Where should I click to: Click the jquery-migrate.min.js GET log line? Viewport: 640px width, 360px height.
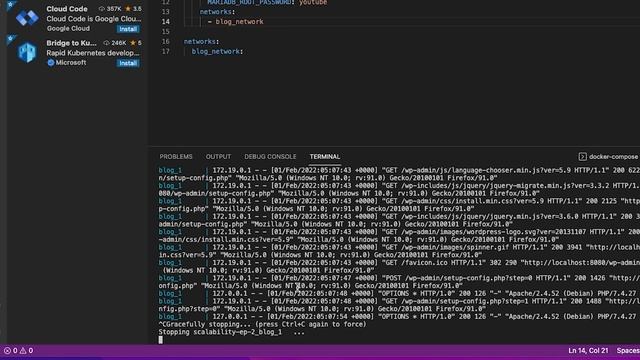pos(399,186)
